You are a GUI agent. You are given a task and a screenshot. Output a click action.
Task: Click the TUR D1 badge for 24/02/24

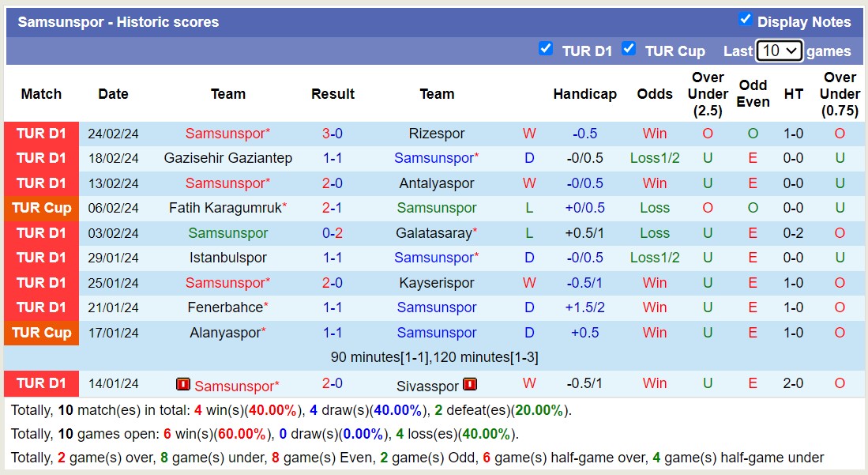click(x=41, y=134)
